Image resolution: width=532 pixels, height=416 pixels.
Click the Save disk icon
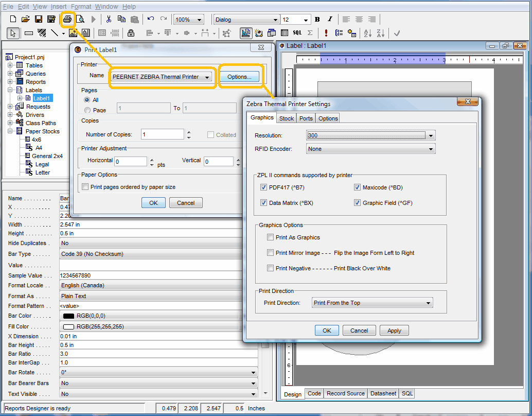coord(39,20)
